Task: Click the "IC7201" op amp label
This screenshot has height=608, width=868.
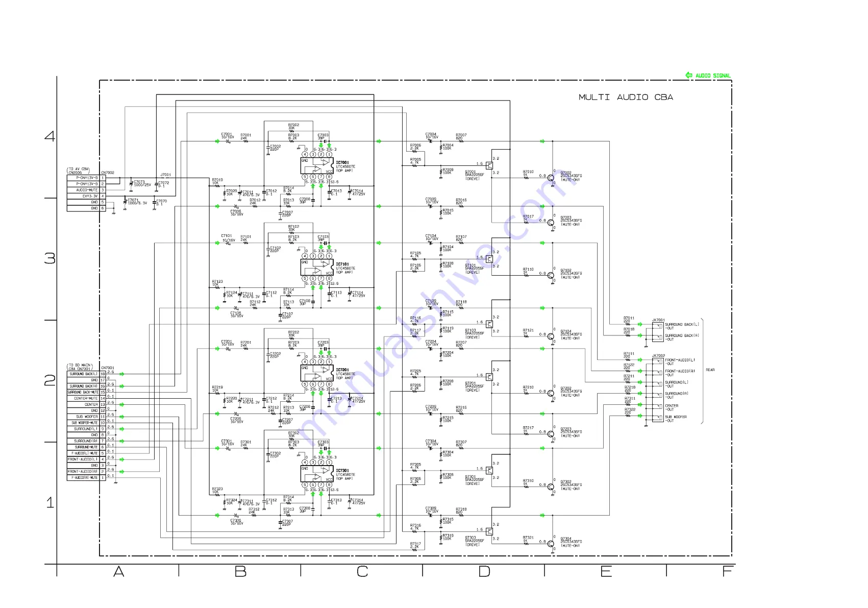Action: click(342, 370)
